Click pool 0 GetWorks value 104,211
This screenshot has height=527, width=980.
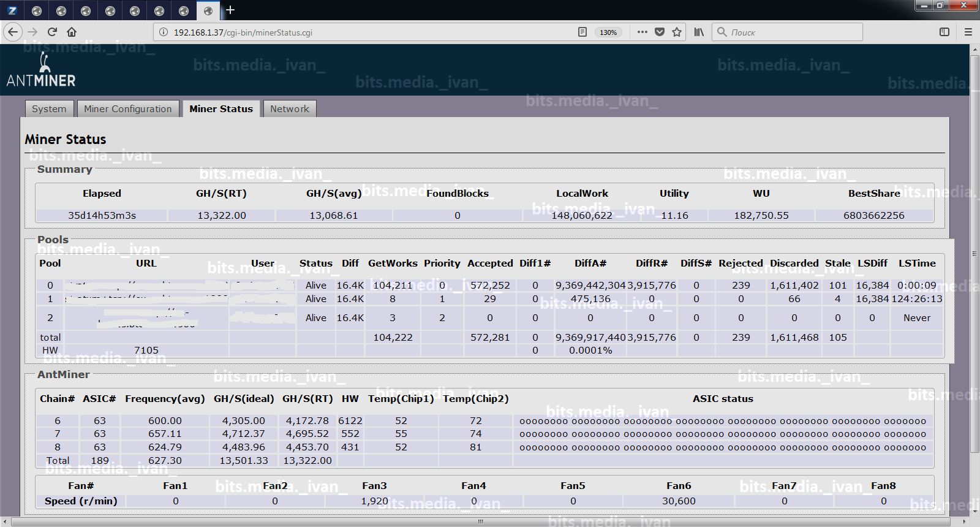click(393, 286)
